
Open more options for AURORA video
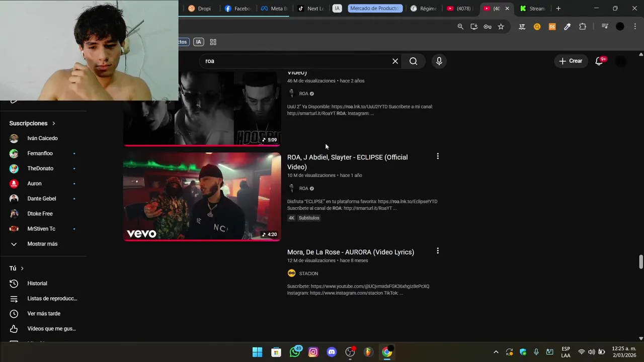coord(438,251)
